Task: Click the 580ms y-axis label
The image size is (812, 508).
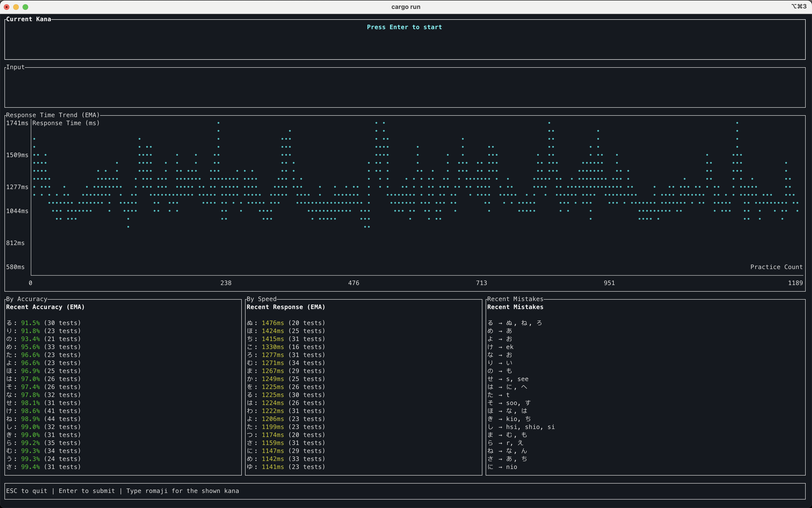Action: click(16, 267)
